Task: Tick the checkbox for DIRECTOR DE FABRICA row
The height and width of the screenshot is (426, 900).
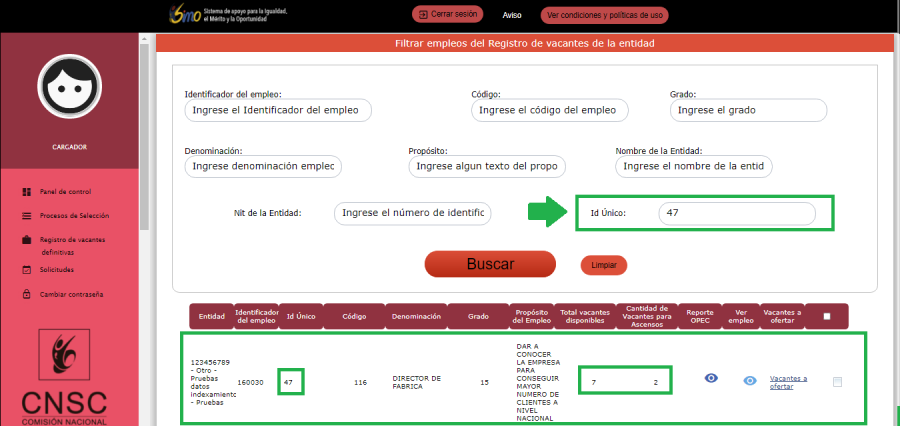Action: coord(837,381)
